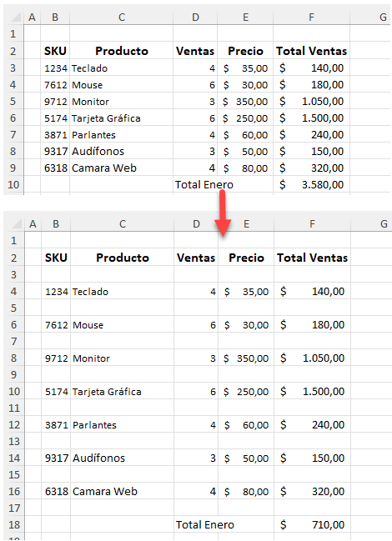The width and height of the screenshot is (392, 541).
Task: Select row header 9 beside Camara Web
Action: click(x=14, y=168)
